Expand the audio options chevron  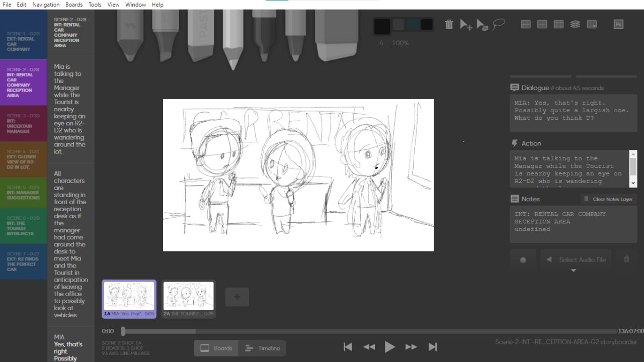574,270
